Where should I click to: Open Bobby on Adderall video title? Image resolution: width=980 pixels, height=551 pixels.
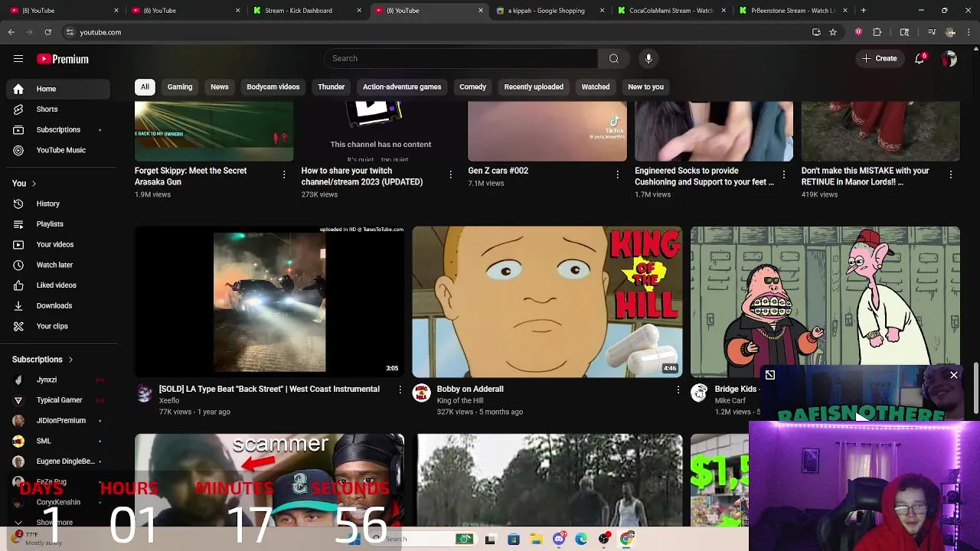tap(470, 390)
